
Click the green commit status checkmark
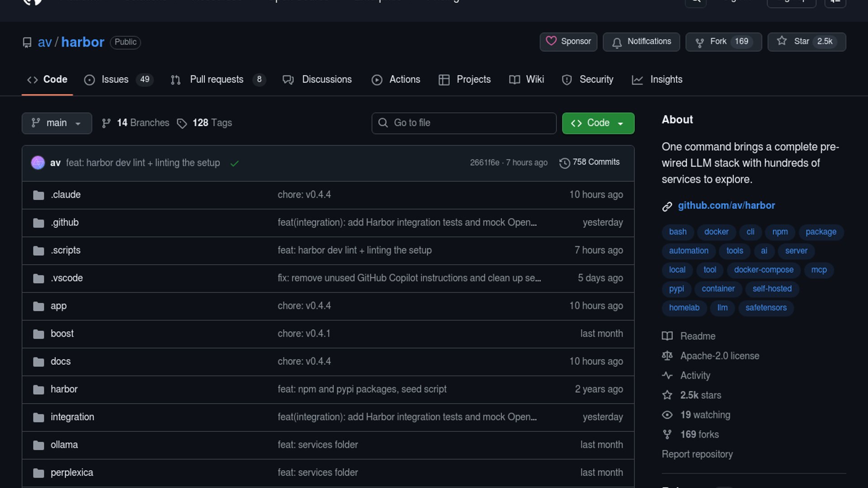(x=234, y=164)
